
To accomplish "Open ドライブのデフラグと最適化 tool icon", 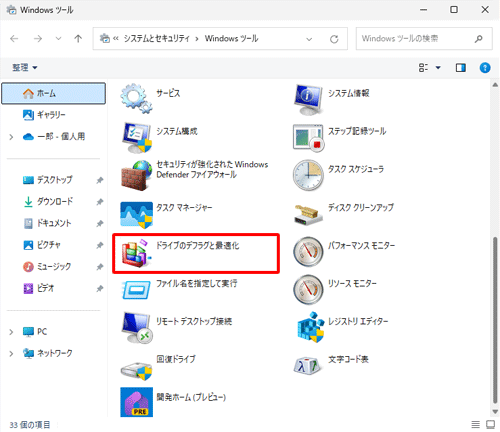I will tap(137, 253).
